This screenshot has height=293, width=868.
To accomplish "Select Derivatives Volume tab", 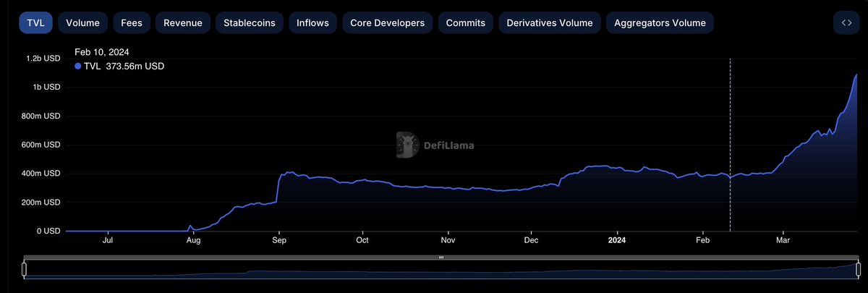I will 550,22.
